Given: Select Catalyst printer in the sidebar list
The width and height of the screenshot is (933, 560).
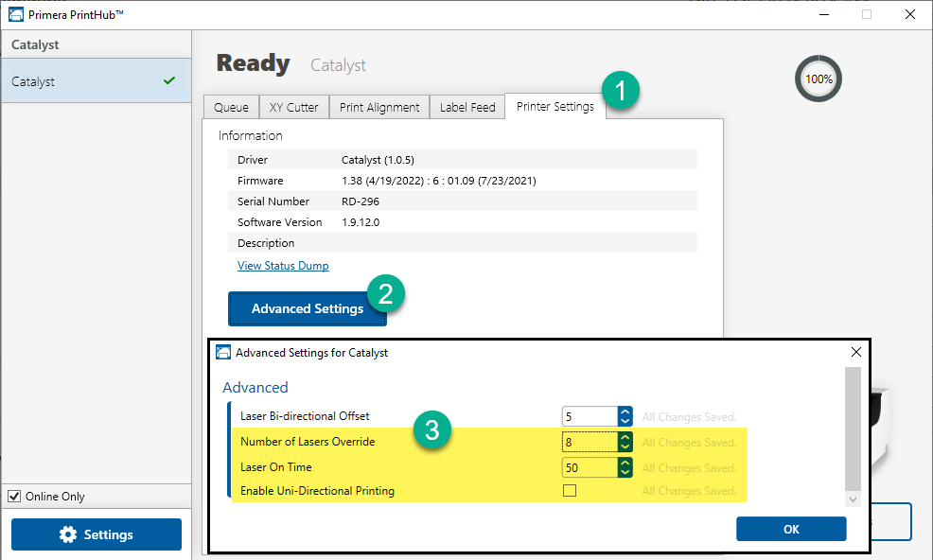Looking at the screenshot, I should tap(97, 81).
